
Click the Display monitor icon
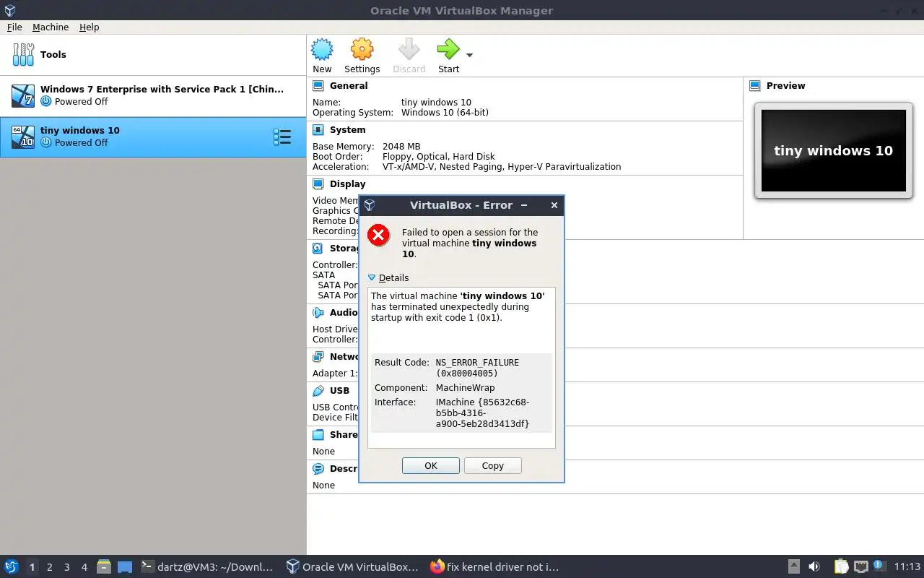[318, 184]
